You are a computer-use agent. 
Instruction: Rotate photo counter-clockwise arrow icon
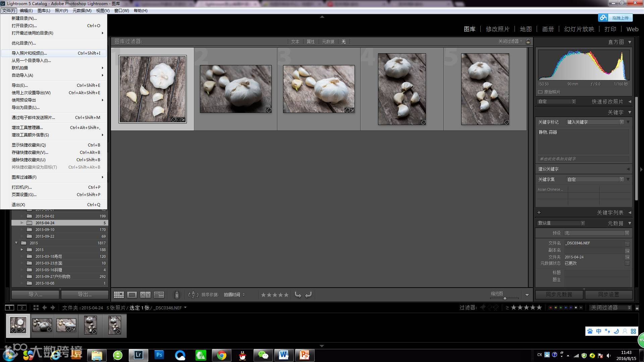298,295
